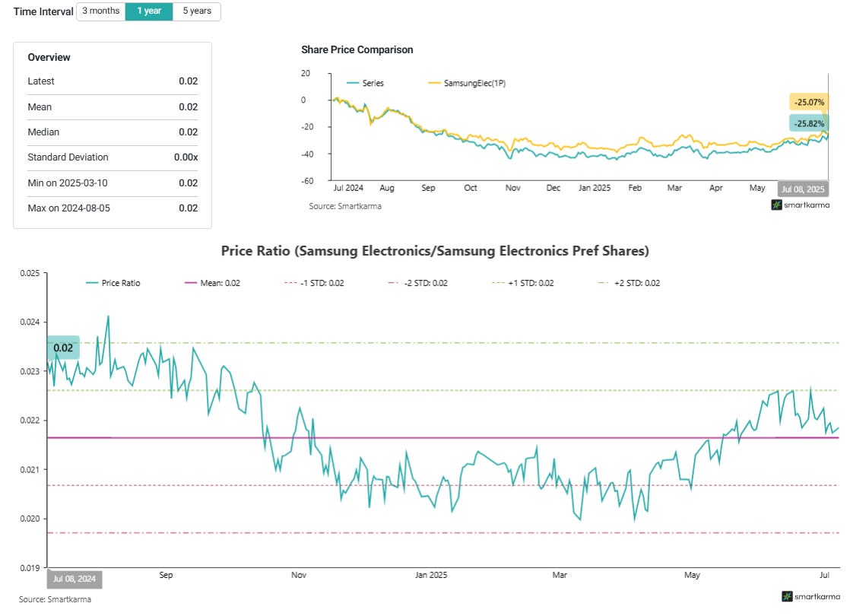This screenshot has width=850, height=616.
Task: Click the 0.025 y-axis label
Action: coord(30,273)
